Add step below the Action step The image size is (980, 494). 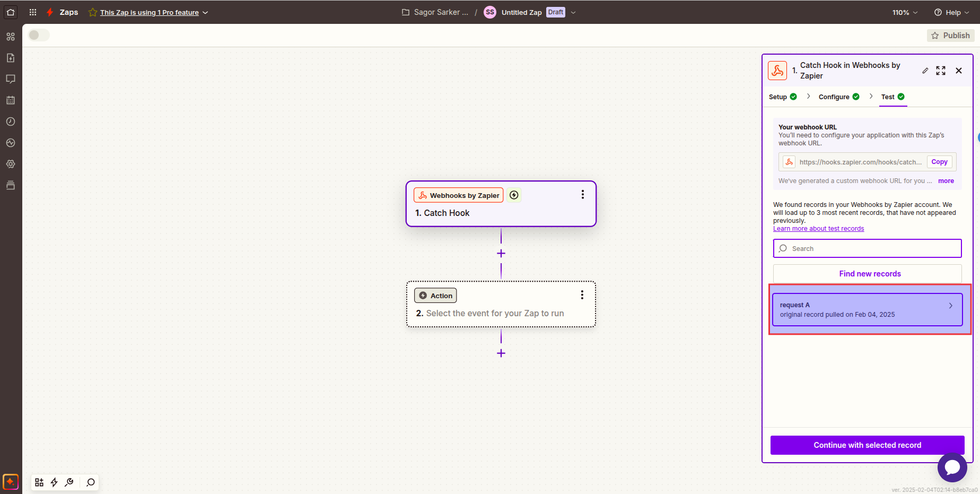pos(501,353)
